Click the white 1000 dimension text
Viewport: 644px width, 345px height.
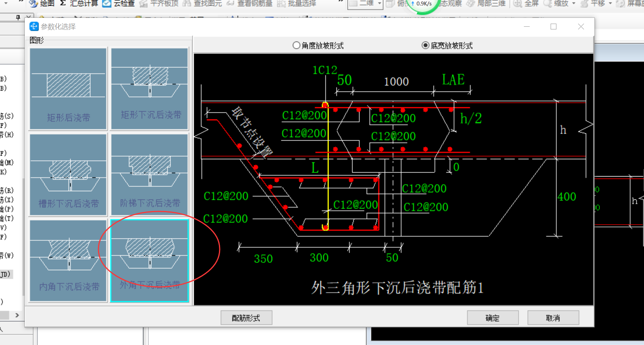coord(396,82)
